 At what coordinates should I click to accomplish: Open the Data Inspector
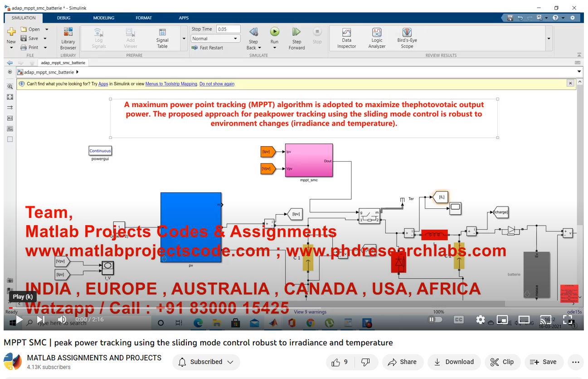(347, 38)
